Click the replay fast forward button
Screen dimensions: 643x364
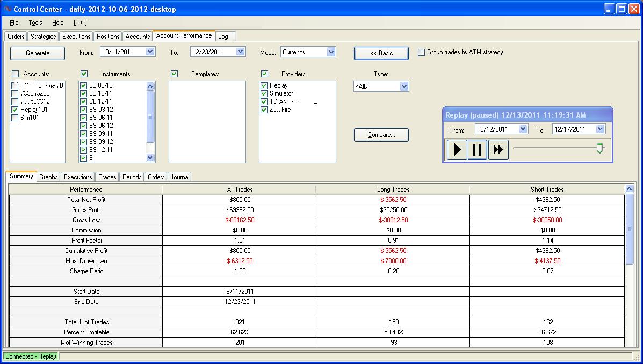click(x=498, y=150)
